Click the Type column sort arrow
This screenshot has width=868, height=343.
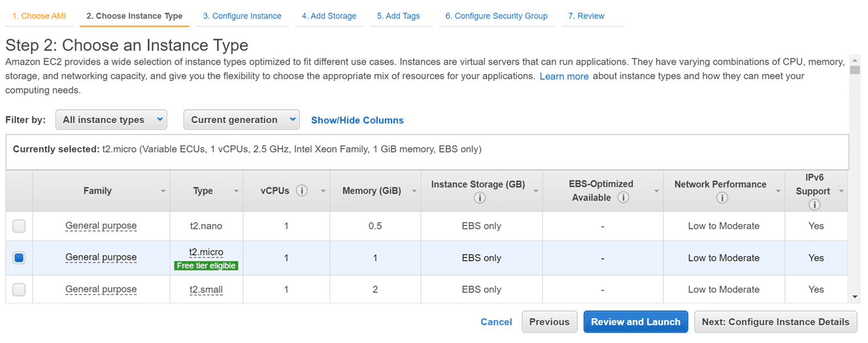click(236, 191)
